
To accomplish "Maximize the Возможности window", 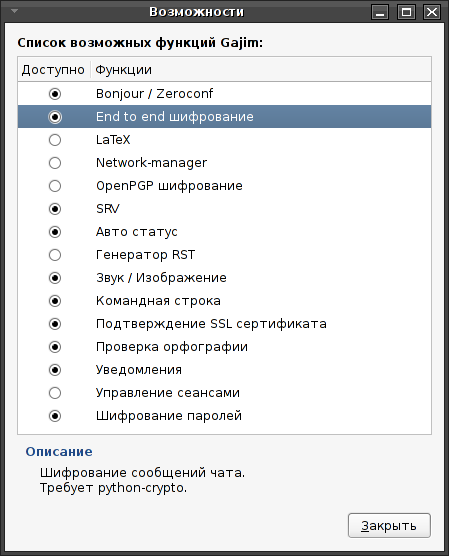I will coord(406,12).
